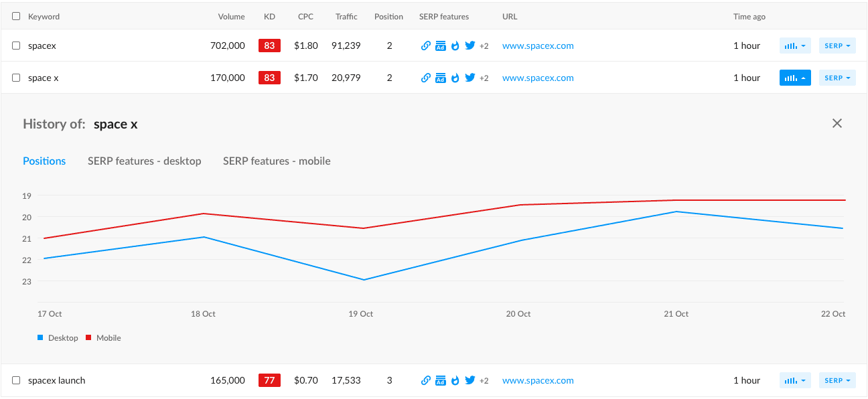Click the flame icon in space x row
The height and width of the screenshot is (399, 868).
point(455,78)
